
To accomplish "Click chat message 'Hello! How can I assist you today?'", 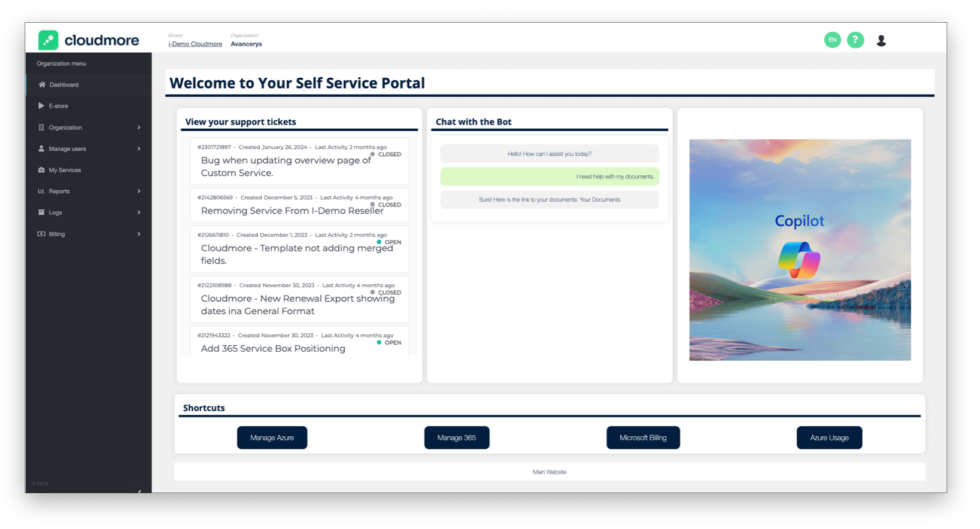I will 550,154.
